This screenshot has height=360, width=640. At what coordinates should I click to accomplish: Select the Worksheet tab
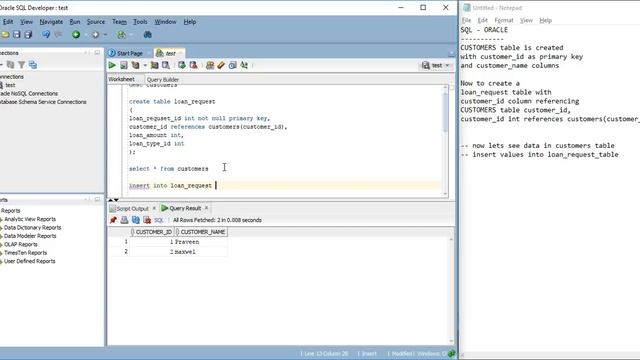121,80
